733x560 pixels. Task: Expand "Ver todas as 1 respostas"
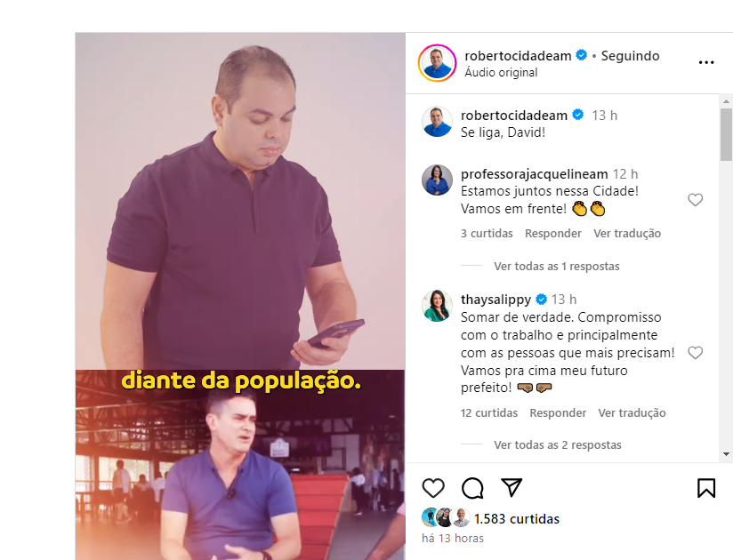click(556, 266)
